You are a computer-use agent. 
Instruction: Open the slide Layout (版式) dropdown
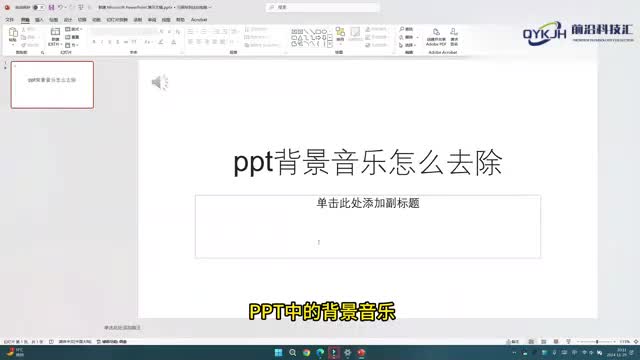[x=74, y=29]
